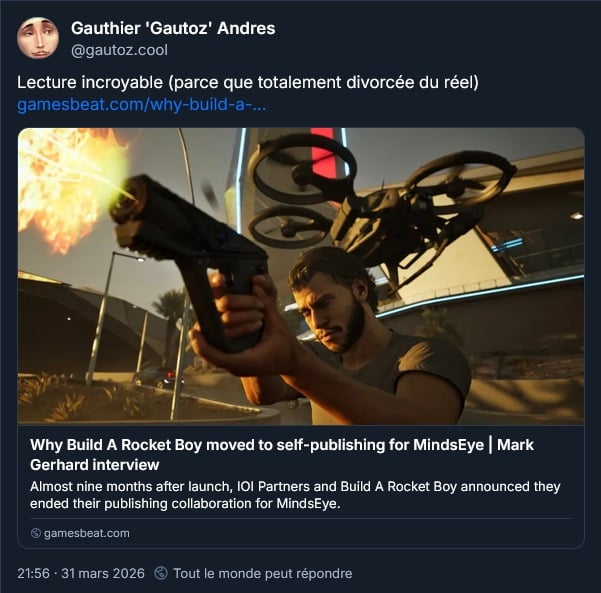Click the 21:56 post time

pos(33,573)
